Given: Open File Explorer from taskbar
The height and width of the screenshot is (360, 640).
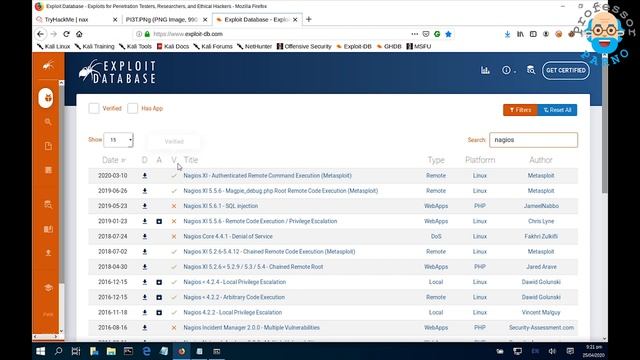Looking at the screenshot, I should 111,351.
